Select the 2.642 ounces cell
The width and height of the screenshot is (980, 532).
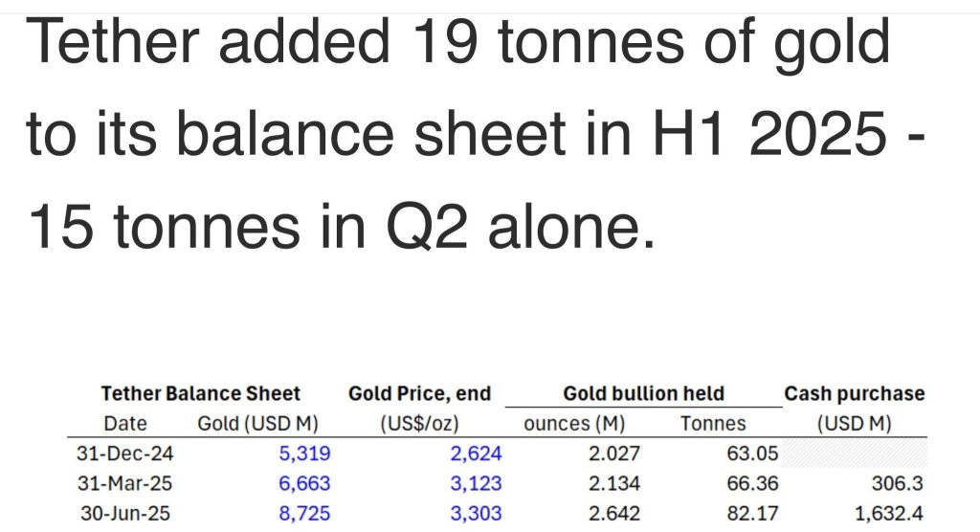tap(614, 514)
